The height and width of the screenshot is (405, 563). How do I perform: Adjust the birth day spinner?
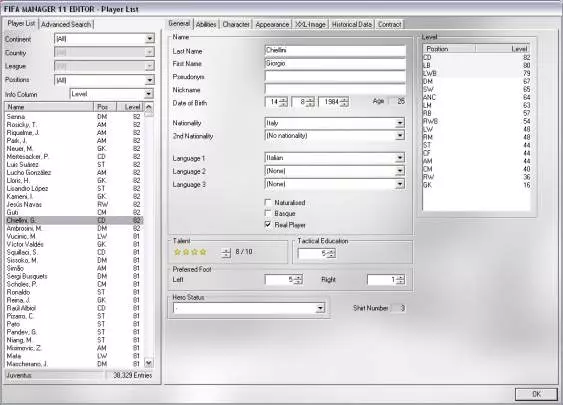pos(283,102)
